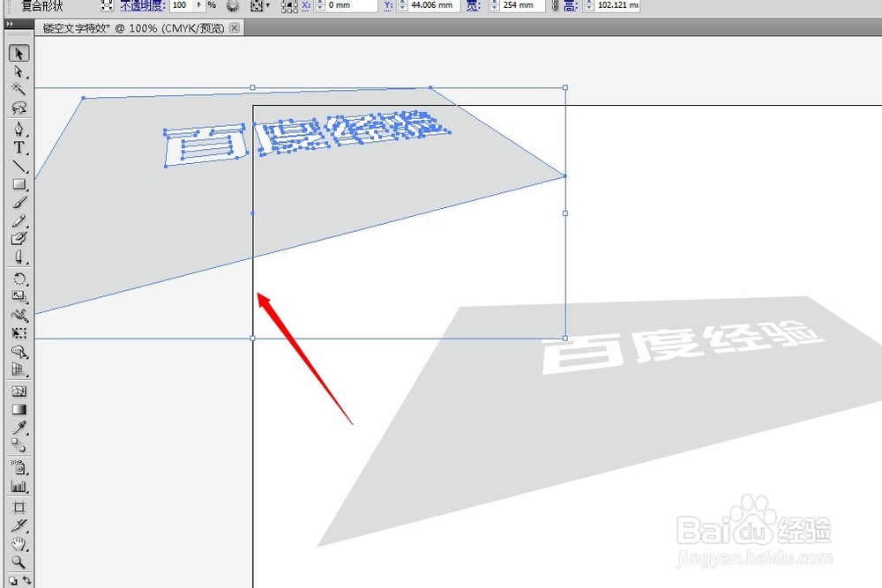
Task: Select the Gradient tool
Action: point(19,409)
